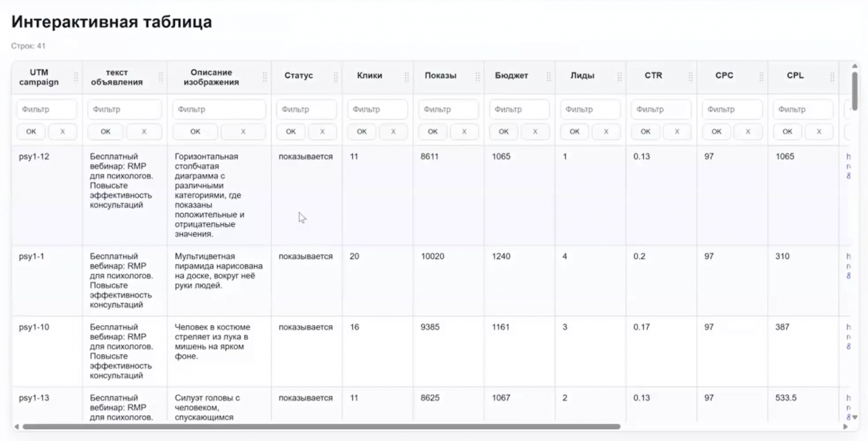Click the horizontal scrollbar thumb
The image size is (868, 441).
(321, 427)
